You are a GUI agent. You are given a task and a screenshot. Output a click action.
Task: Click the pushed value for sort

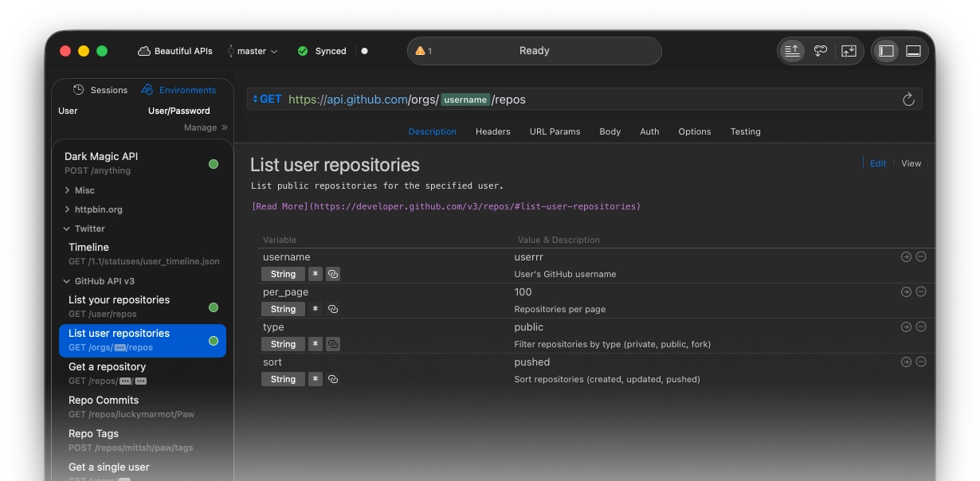tap(532, 362)
